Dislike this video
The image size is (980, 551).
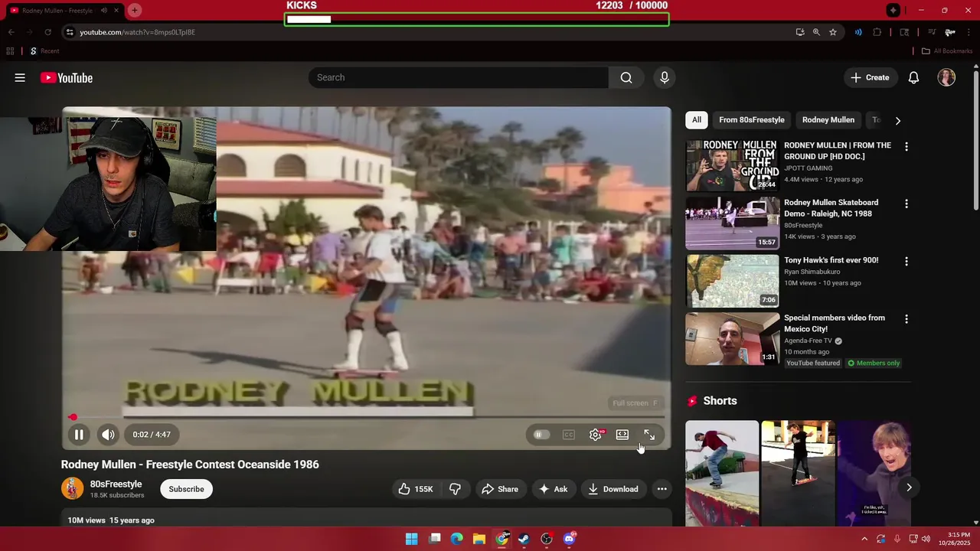(455, 489)
